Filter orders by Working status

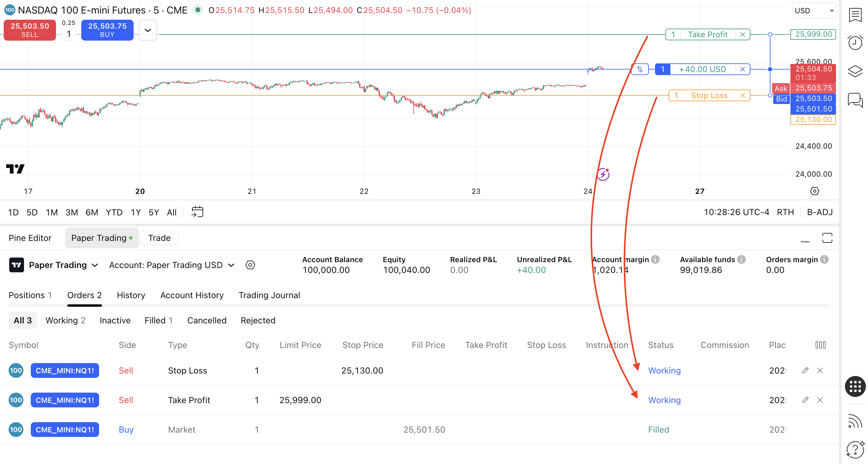pyautogui.click(x=65, y=320)
